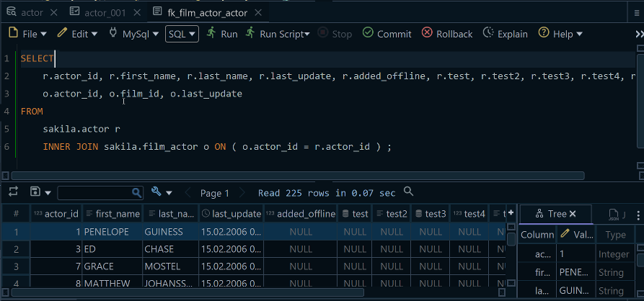Click the SELECT keyword on line 1
Screen dimensions: 644x301
(38, 58)
